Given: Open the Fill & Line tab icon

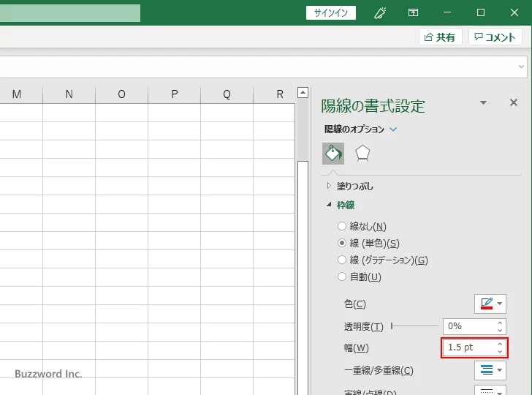Looking at the screenshot, I should click(x=332, y=154).
